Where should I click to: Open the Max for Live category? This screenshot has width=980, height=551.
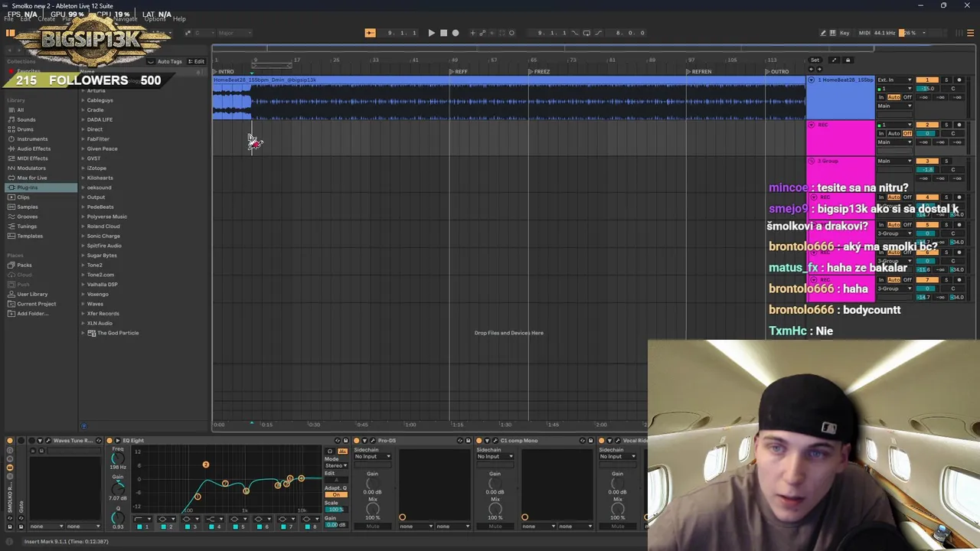tap(32, 178)
